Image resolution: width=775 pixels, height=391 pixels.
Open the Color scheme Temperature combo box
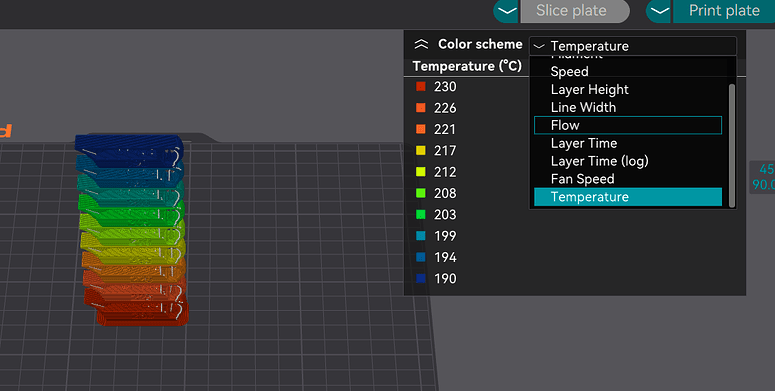tap(633, 46)
